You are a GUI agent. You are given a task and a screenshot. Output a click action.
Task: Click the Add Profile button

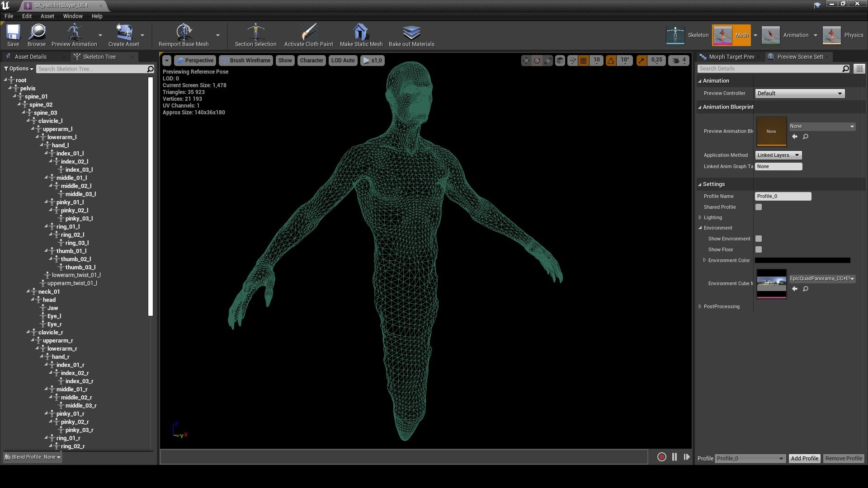tap(804, 458)
